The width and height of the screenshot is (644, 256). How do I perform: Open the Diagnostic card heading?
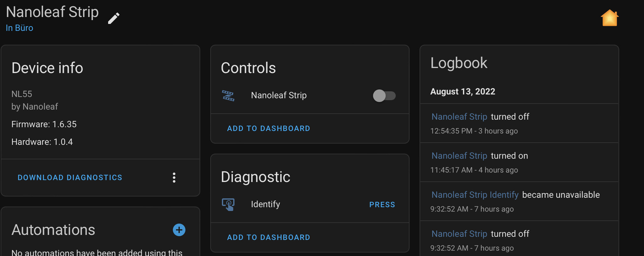pyautogui.click(x=256, y=177)
